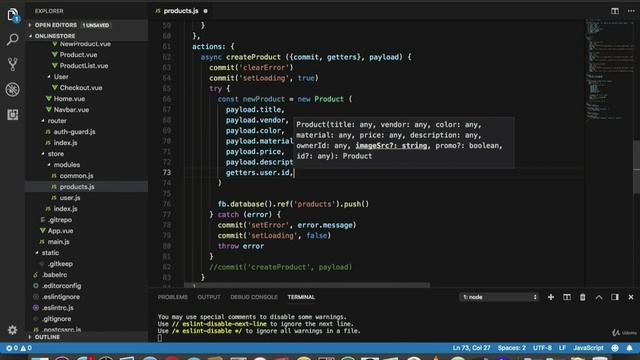Open .eslintignore file
640x360 pixels.
tap(61, 297)
